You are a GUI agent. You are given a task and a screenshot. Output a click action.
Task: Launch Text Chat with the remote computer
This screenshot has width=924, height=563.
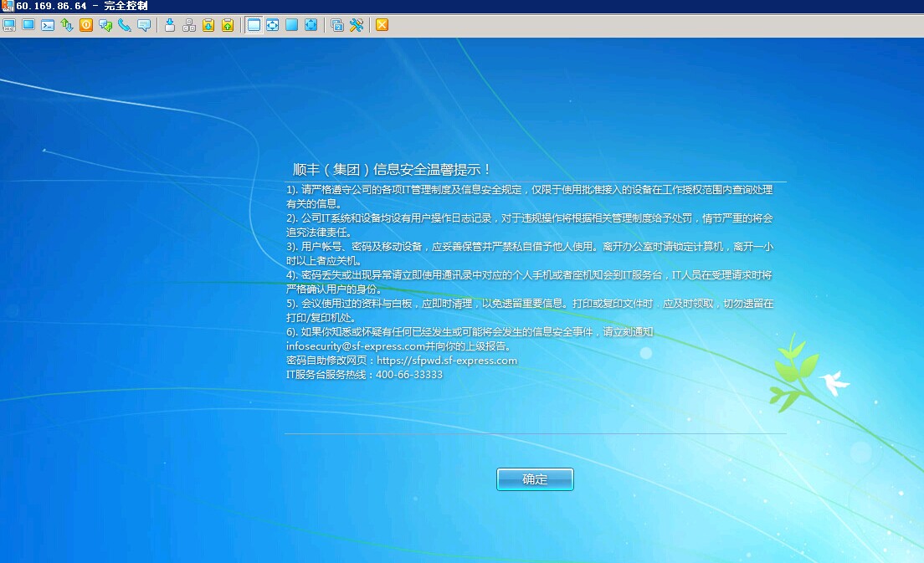coord(105,25)
